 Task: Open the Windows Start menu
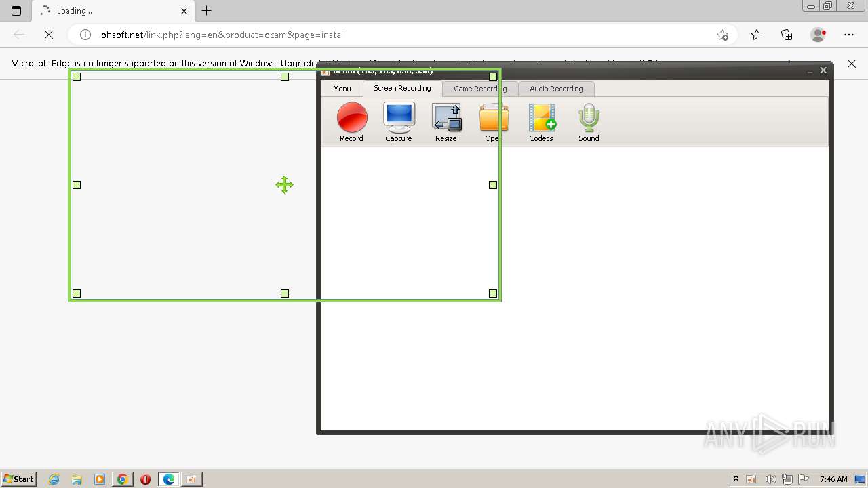tap(19, 479)
